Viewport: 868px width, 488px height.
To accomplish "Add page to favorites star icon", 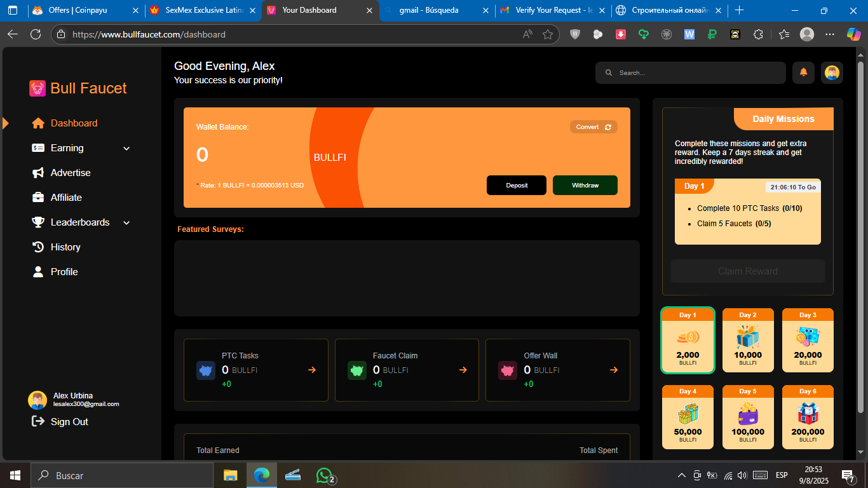I will coord(548,34).
